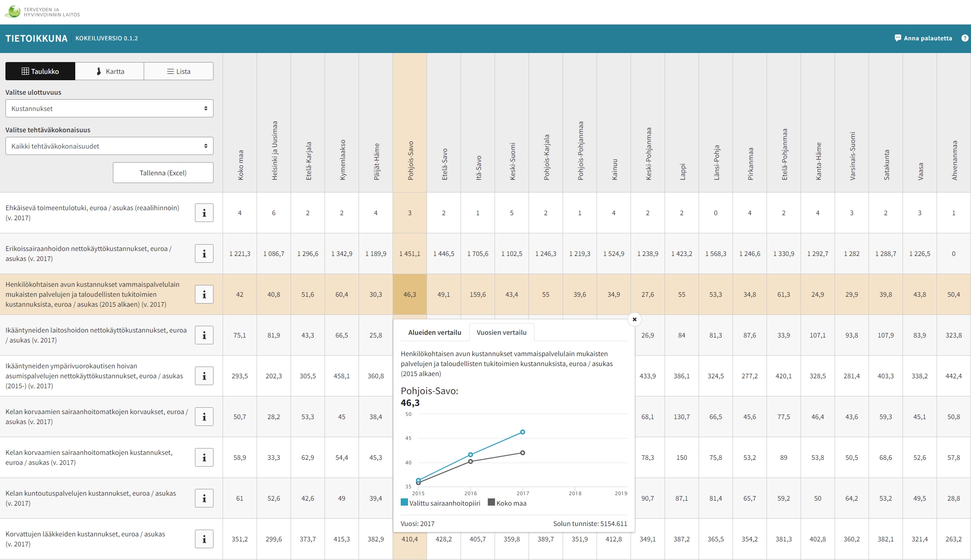This screenshot has width=971, height=560.
Task: Open the Valitse tehtäväkokonaisuus dropdown
Action: coord(109,146)
